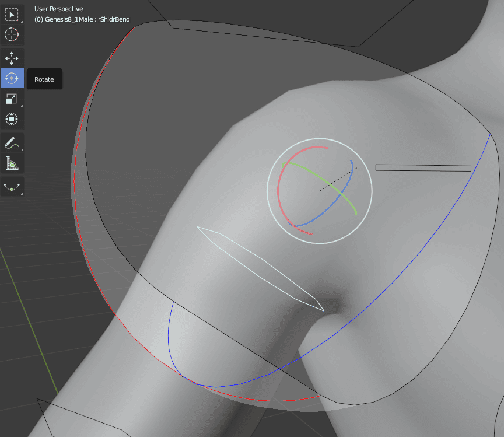Pick the Annotate tool
This screenshot has height=437, width=504.
(x=12, y=143)
